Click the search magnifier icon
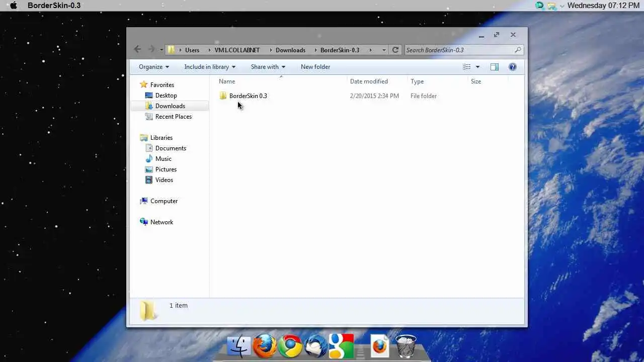644x362 pixels. (x=518, y=50)
